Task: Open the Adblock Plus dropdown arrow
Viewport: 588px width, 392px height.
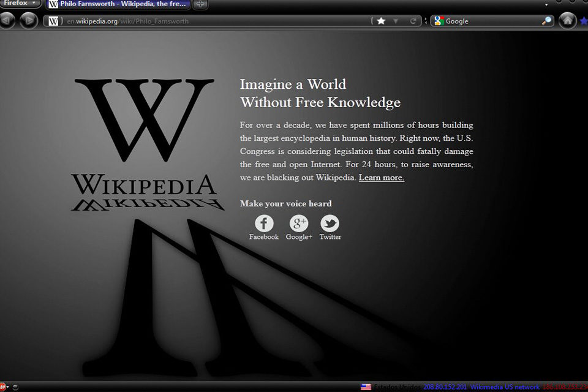Action: point(8,386)
